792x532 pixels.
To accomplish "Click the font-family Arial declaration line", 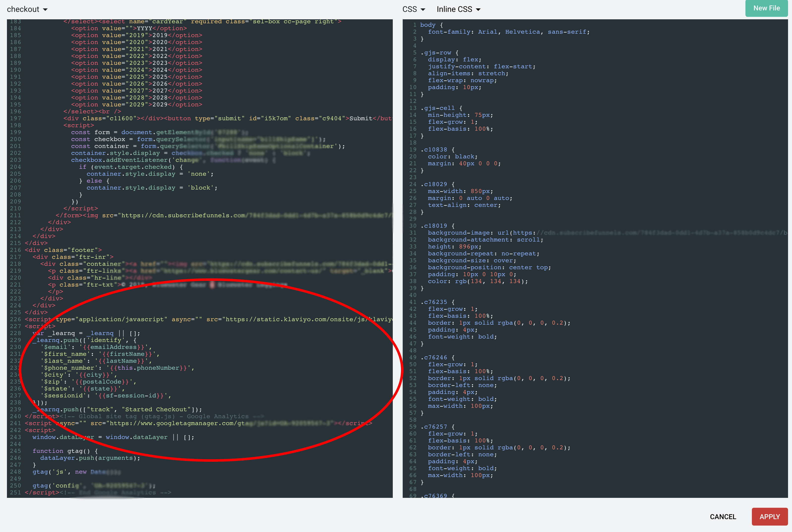I will pos(508,32).
